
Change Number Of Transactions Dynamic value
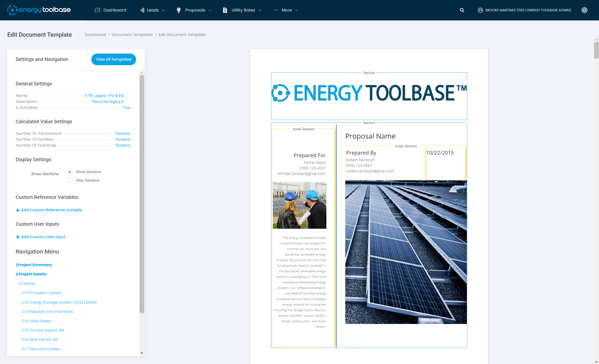click(123, 134)
